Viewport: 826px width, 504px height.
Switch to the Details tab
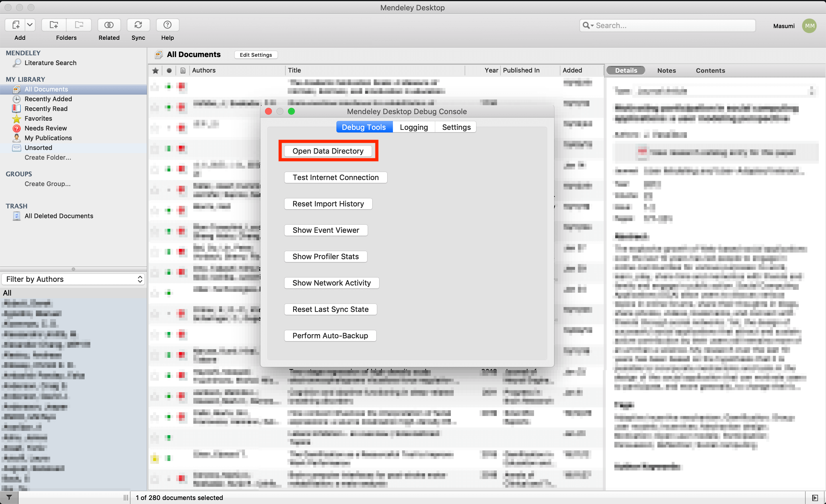coord(626,70)
